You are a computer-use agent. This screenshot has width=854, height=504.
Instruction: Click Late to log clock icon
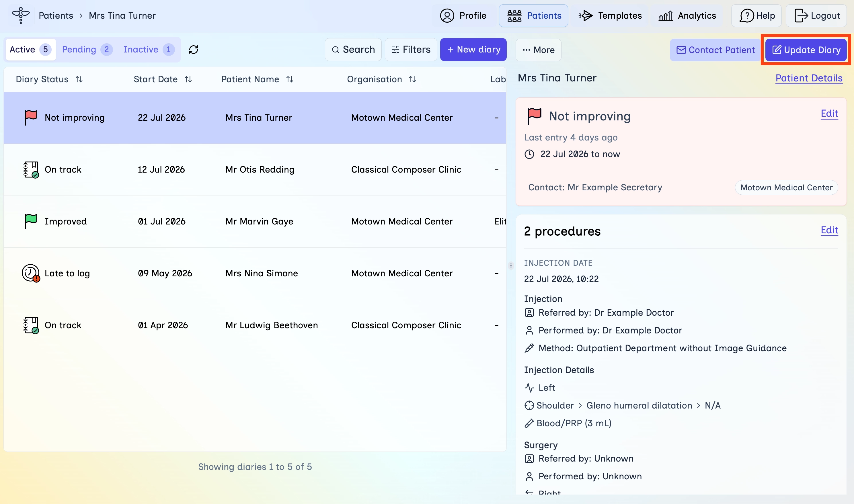(31, 274)
